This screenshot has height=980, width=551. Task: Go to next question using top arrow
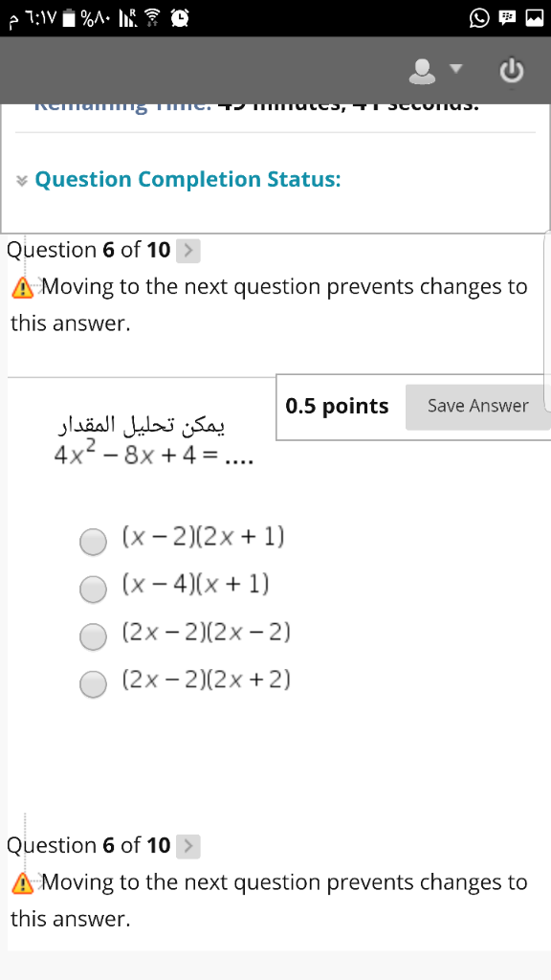point(188,252)
